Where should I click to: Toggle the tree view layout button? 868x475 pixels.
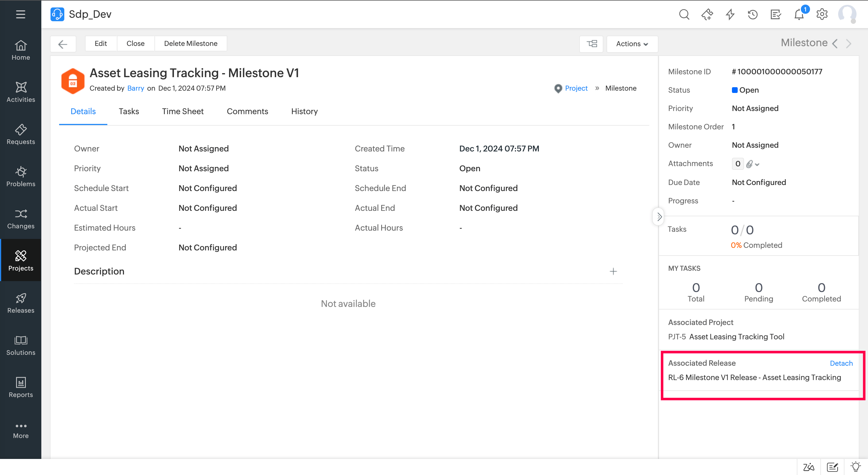(x=591, y=44)
